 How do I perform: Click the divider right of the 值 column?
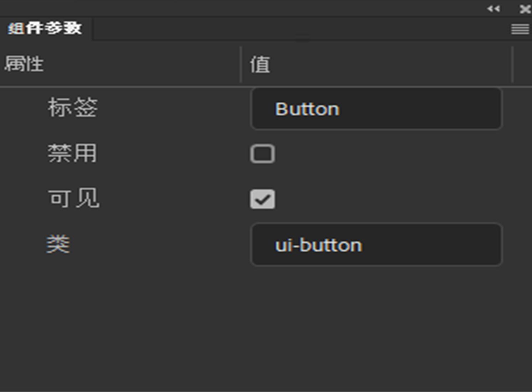(512, 64)
